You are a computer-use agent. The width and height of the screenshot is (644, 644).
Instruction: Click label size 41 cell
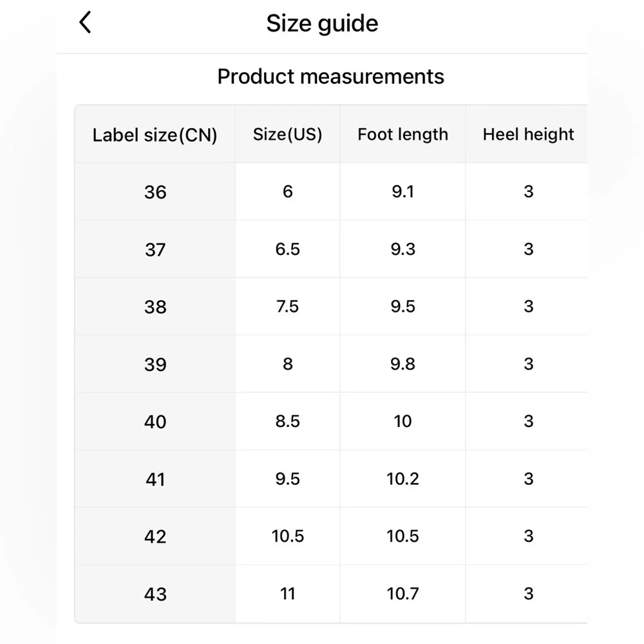point(155,479)
